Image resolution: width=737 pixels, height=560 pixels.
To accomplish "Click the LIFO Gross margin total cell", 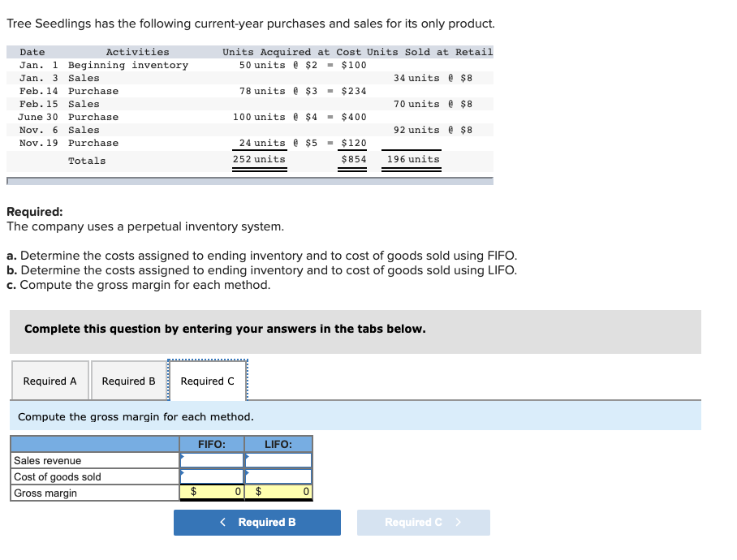I will tap(278, 492).
